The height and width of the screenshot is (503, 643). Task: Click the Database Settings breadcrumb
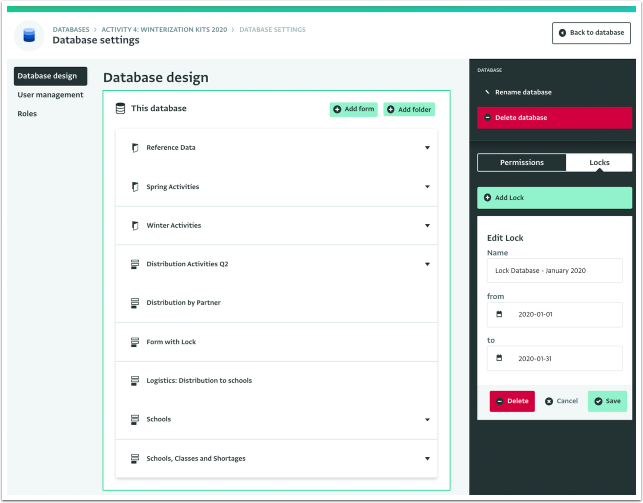click(272, 30)
